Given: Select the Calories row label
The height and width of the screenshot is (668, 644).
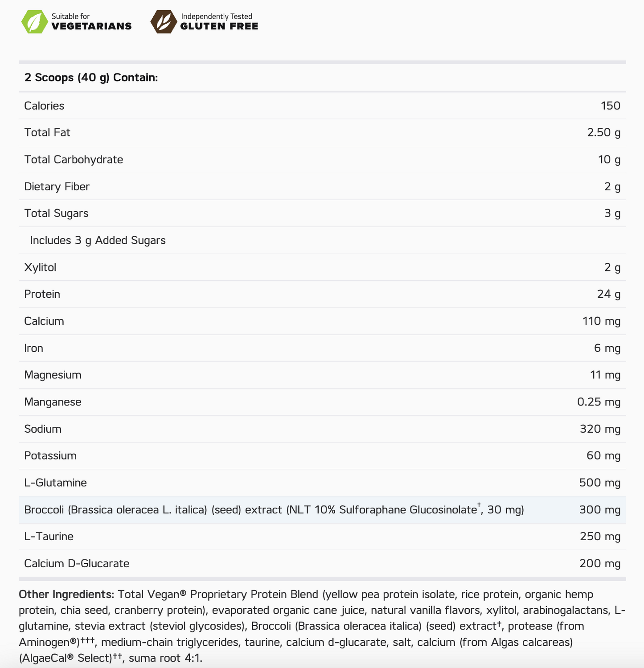Looking at the screenshot, I should [x=44, y=106].
